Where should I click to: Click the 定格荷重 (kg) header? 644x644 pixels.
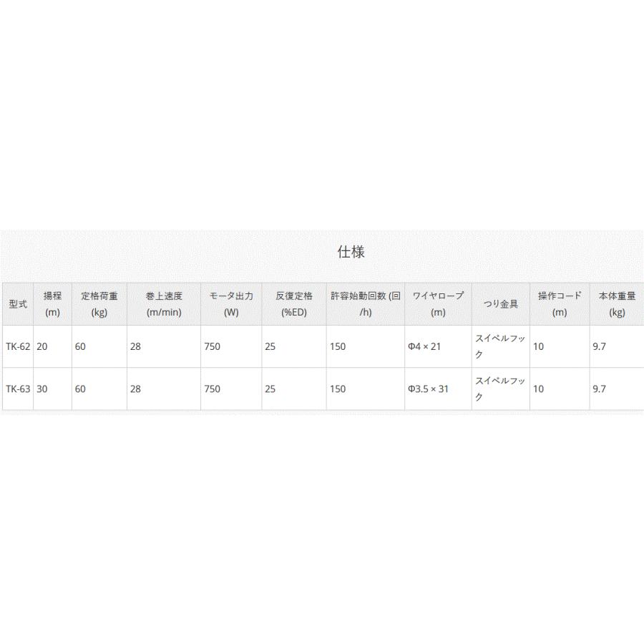pyautogui.click(x=99, y=304)
